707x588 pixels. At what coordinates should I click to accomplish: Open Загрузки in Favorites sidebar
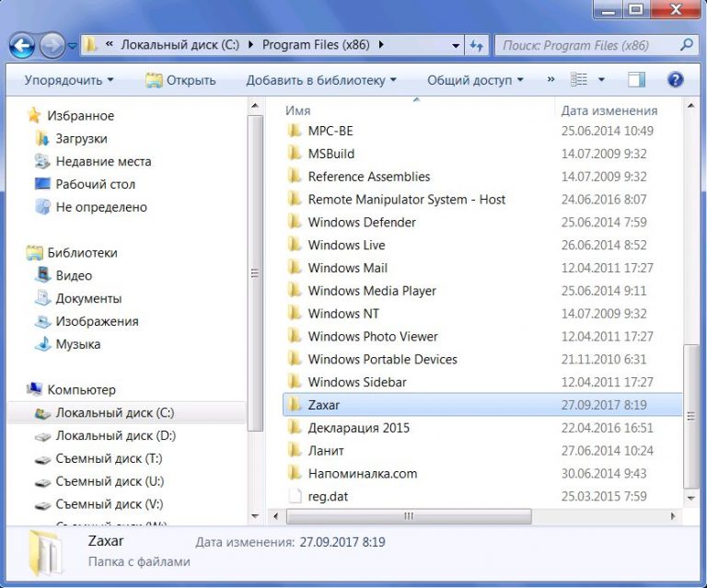(81, 138)
